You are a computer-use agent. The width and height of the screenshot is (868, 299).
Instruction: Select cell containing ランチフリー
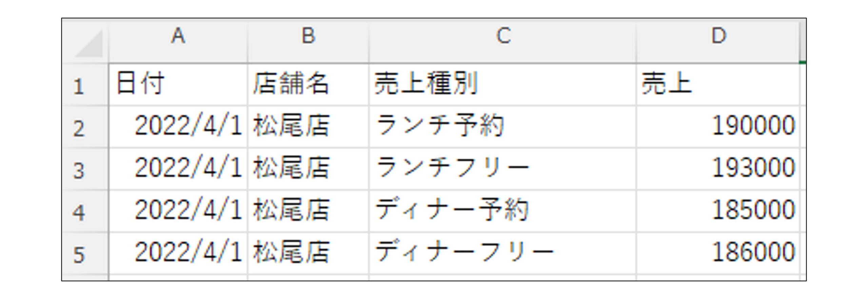pos(502,169)
